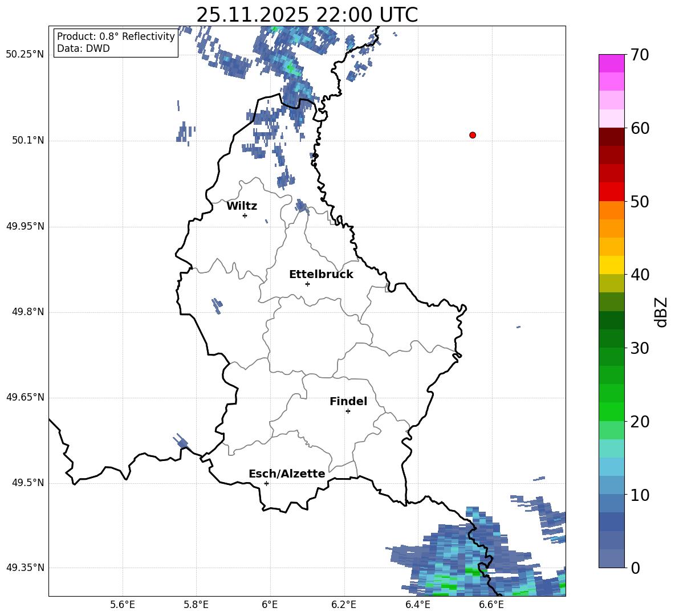Viewport: 675px width, 616px height.
Task: Pick the magenta swatch atop the colorbar
Action: [x=611, y=63]
